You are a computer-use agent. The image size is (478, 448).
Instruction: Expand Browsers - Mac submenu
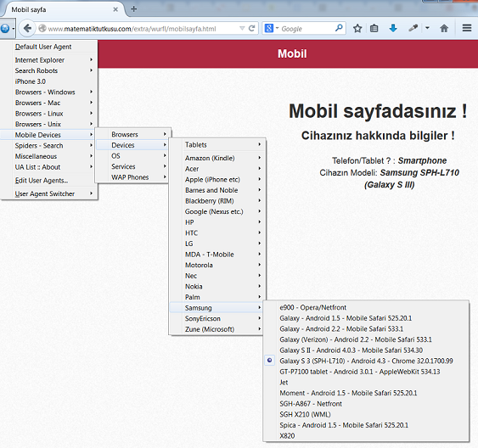coord(49,103)
